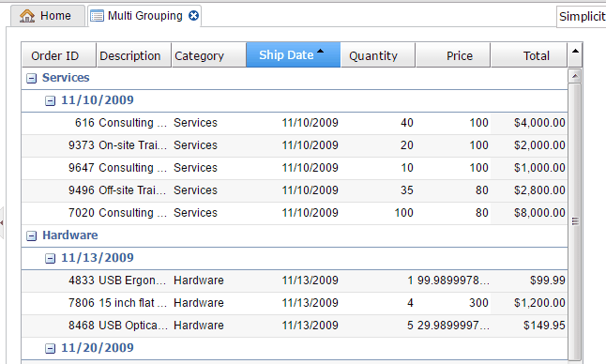The image size is (606, 364).
Task: Click 'USB Optica...' description cell
Action: coord(133,326)
